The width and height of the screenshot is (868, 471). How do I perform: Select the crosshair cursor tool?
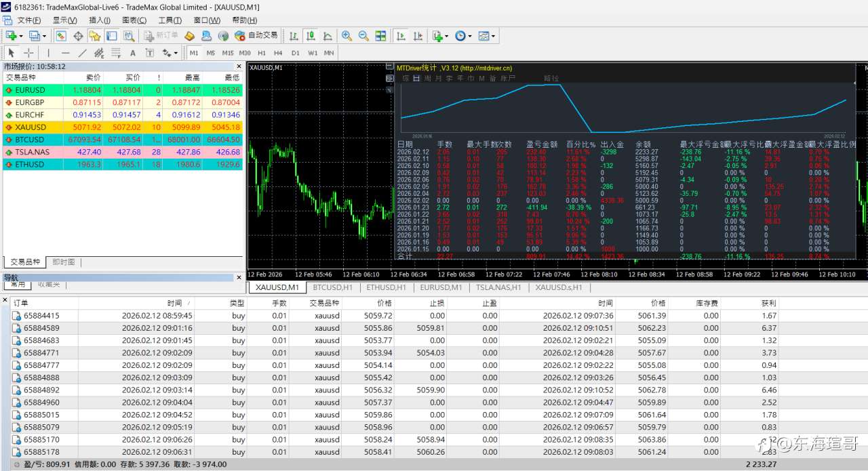[28, 53]
